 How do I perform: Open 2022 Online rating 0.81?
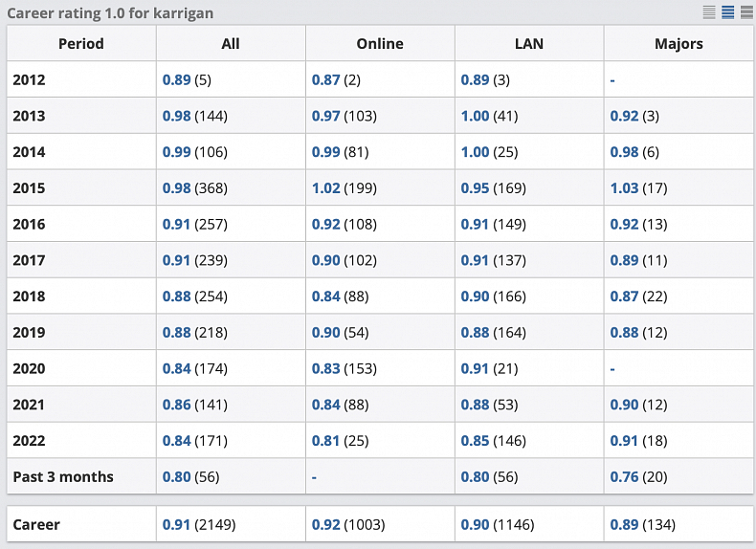pos(325,441)
